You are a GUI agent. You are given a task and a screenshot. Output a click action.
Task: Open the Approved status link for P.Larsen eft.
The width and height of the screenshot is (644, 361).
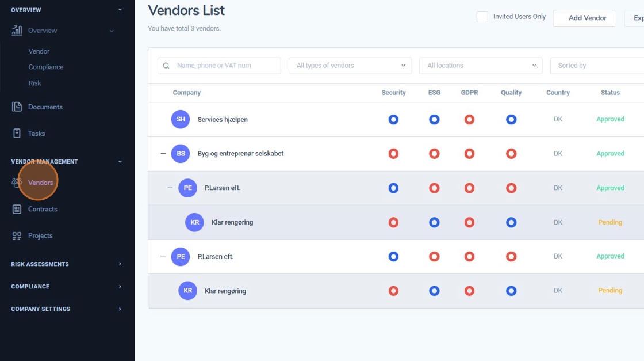click(x=609, y=188)
